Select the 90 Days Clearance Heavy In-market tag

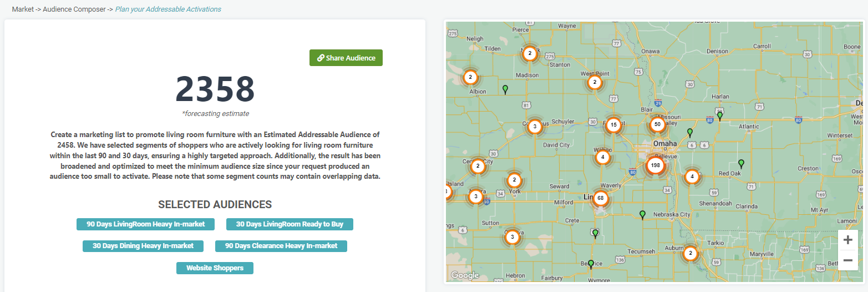pos(281,246)
